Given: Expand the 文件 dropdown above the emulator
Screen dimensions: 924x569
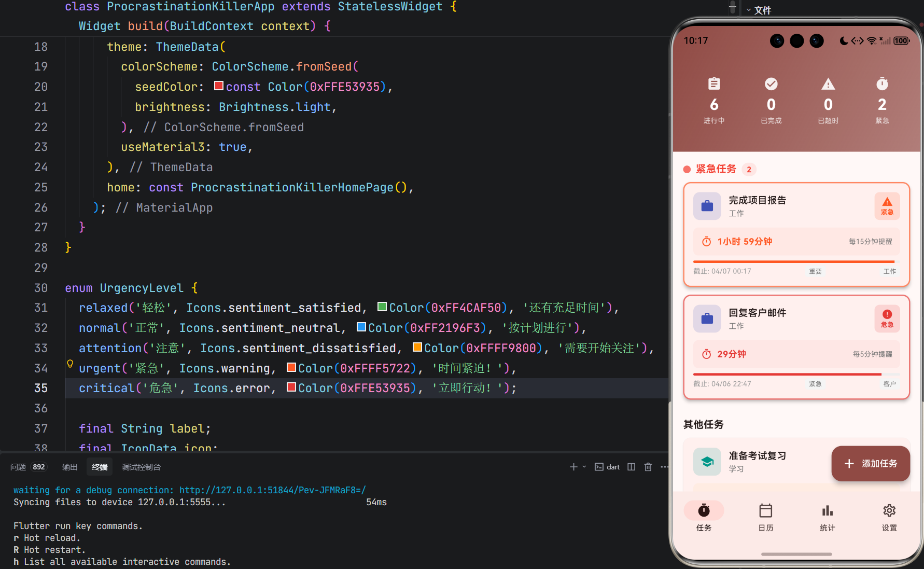Looking at the screenshot, I should (x=759, y=10).
